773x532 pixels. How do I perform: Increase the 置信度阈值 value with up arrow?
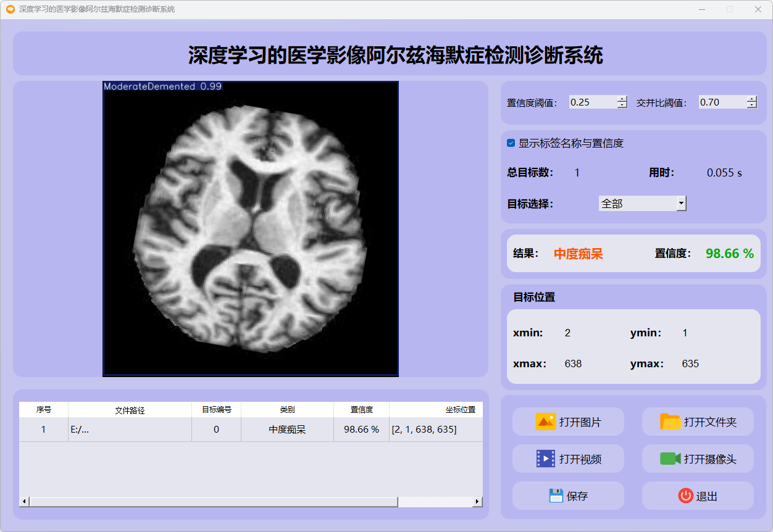pos(622,99)
